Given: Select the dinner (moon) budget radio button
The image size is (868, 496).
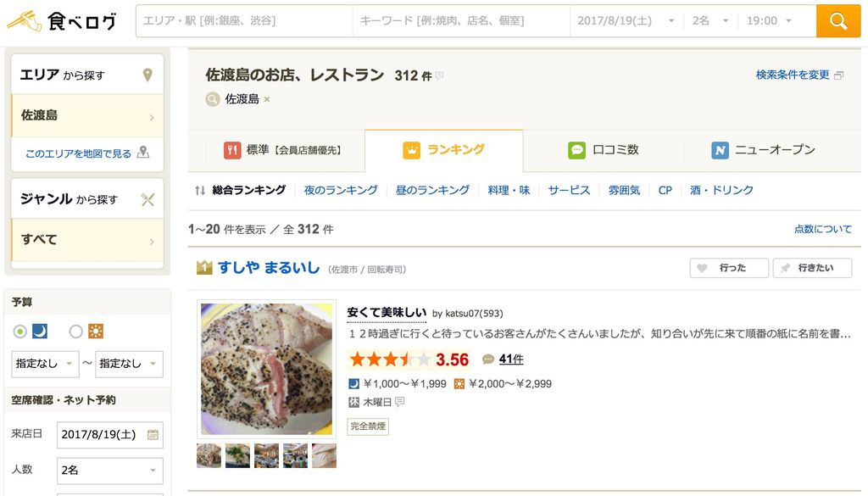Looking at the screenshot, I should (x=20, y=332).
